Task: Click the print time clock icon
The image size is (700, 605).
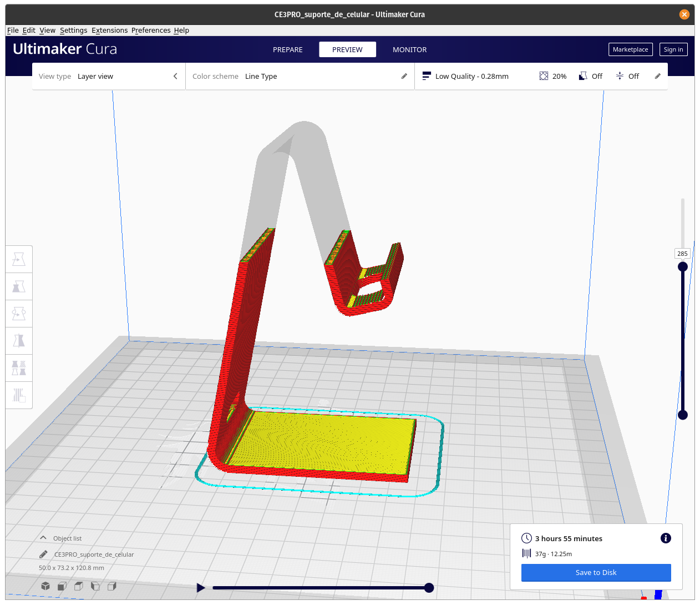Action: pos(526,538)
